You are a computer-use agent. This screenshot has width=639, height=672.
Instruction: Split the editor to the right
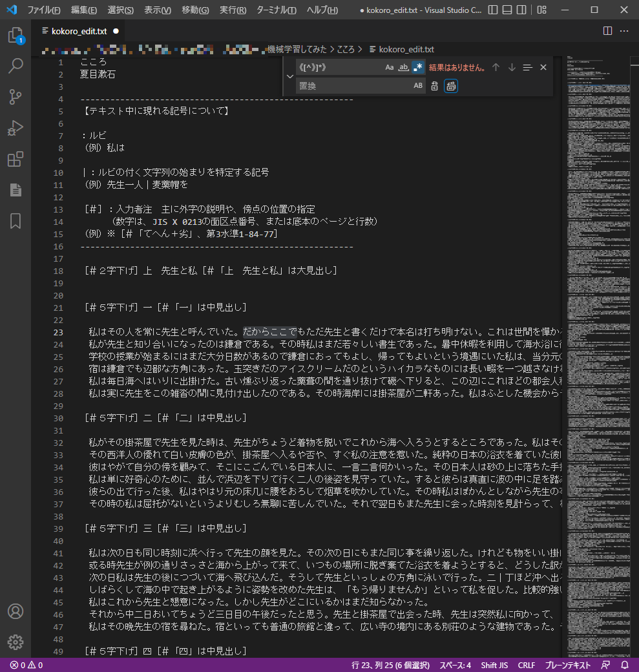click(607, 30)
